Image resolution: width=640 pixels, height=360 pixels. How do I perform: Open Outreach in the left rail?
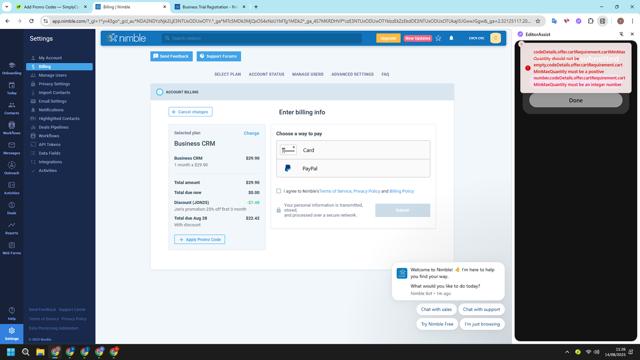point(11,168)
